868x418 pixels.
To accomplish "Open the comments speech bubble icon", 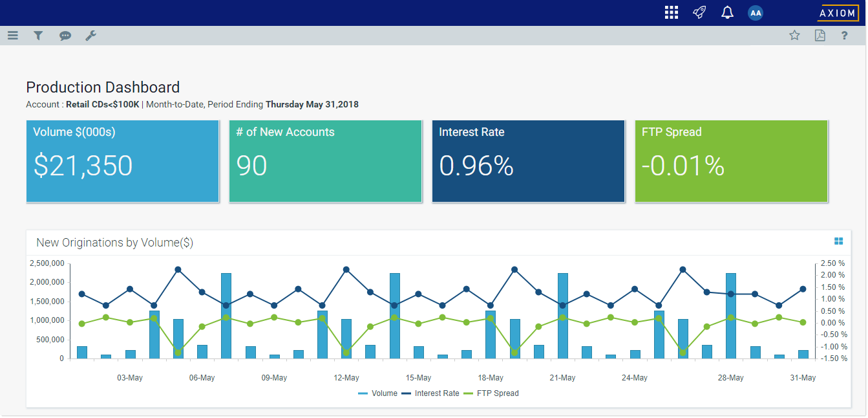I will (x=65, y=36).
